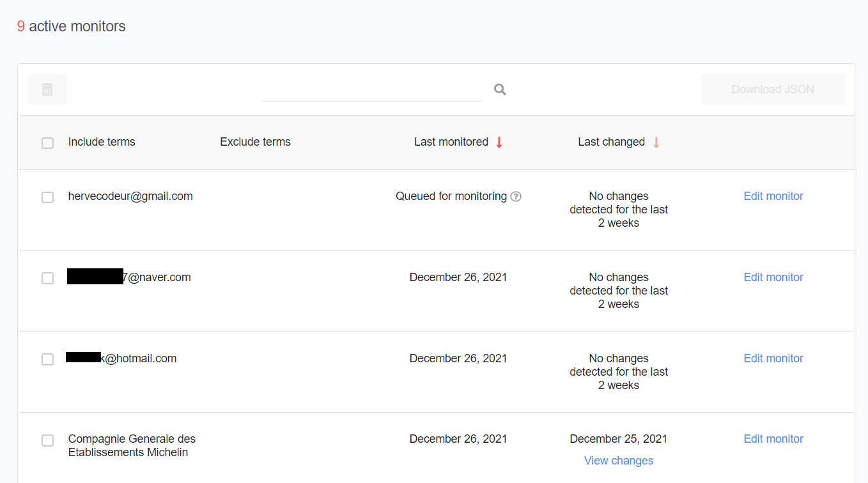Check the Compagnie Generale Michelin checkbox
This screenshot has width=868, height=483.
coord(48,441)
